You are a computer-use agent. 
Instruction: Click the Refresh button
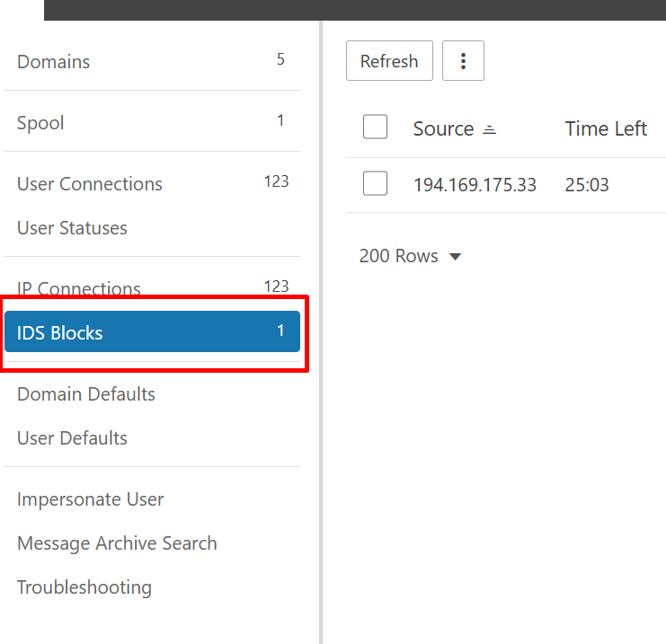389,61
